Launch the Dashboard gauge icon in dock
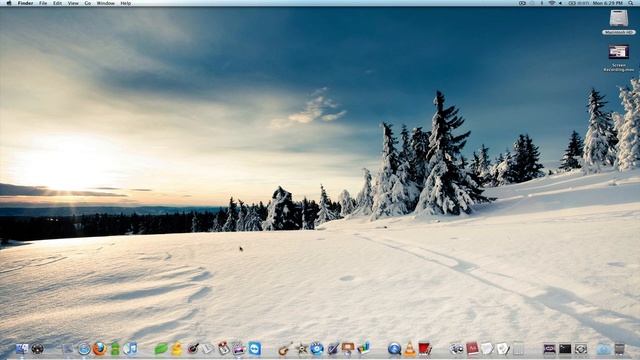Image resolution: width=640 pixels, height=360 pixels. point(37,349)
